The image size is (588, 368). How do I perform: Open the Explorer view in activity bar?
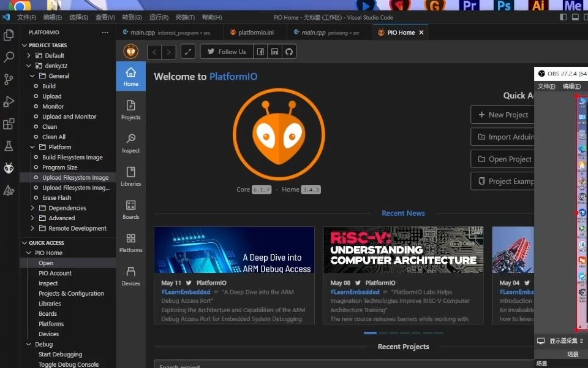coord(9,35)
